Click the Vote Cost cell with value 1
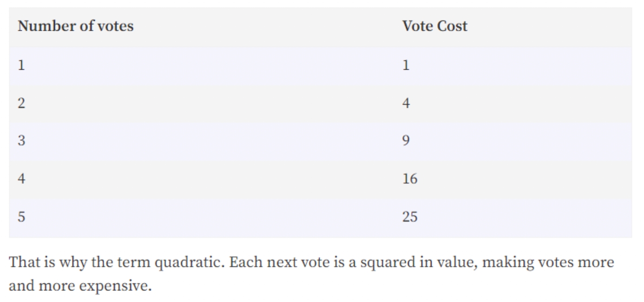The width and height of the screenshot is (644, 302). pyautogui.click(x=406, y=66)
